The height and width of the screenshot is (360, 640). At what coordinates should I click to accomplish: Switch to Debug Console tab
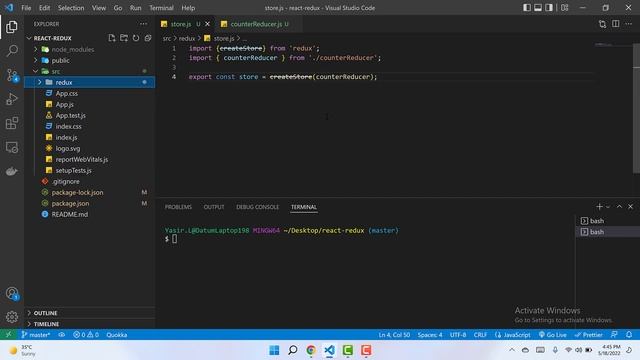point(258,207)
